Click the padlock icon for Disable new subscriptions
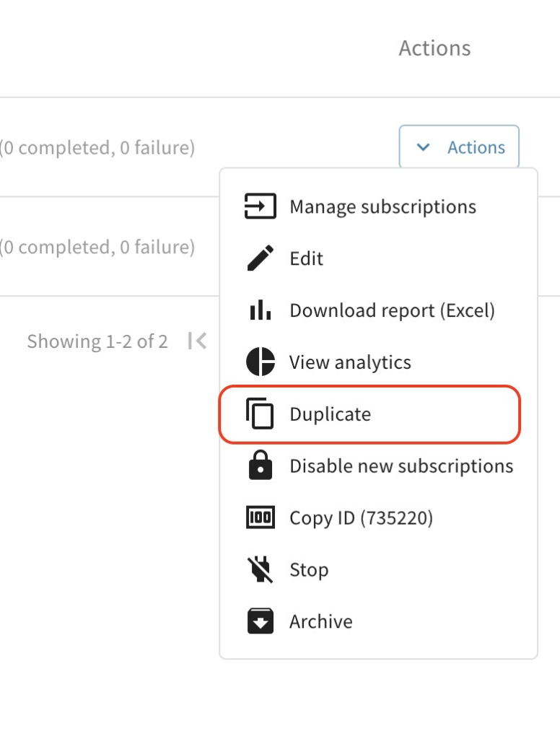Image resolution: width=560 pixels, height=739 pixels. point(260,466)
